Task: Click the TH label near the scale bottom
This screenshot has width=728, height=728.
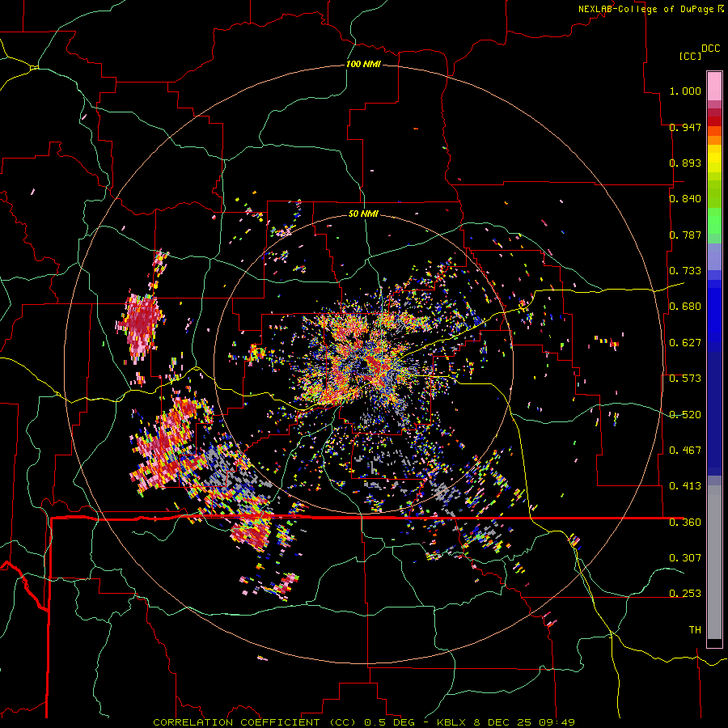Action: click(695, 630)
